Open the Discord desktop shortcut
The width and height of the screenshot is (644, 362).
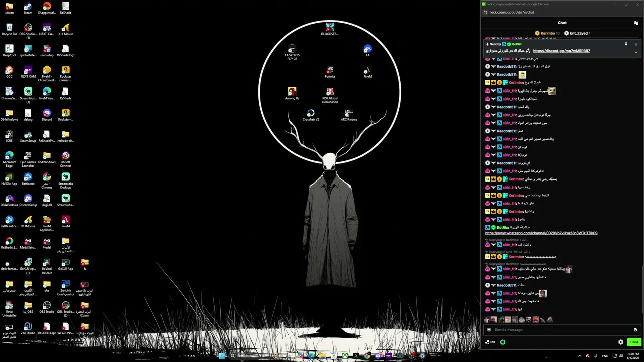pos(47,115)
